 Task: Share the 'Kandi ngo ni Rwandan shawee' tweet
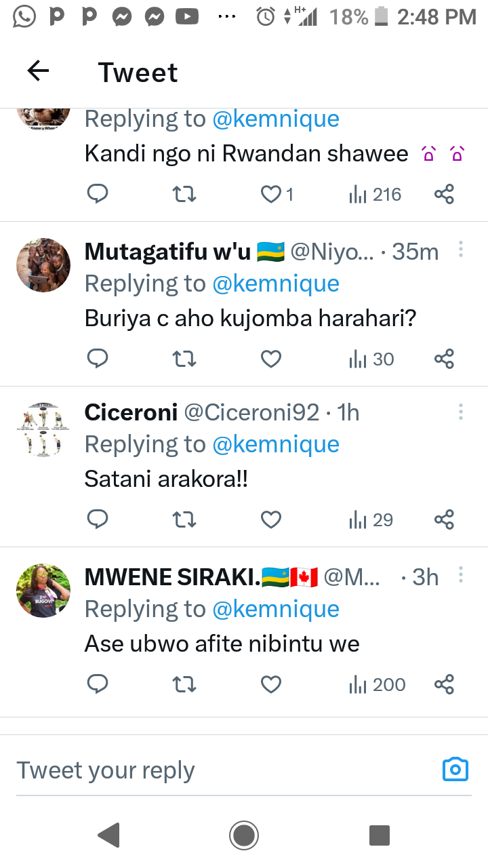coord(444,195)
